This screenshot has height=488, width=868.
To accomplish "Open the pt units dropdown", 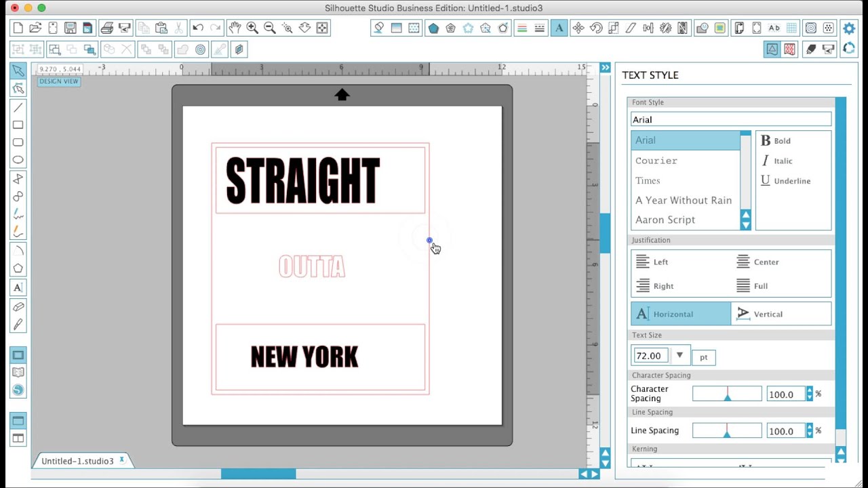I will [703, 357].
